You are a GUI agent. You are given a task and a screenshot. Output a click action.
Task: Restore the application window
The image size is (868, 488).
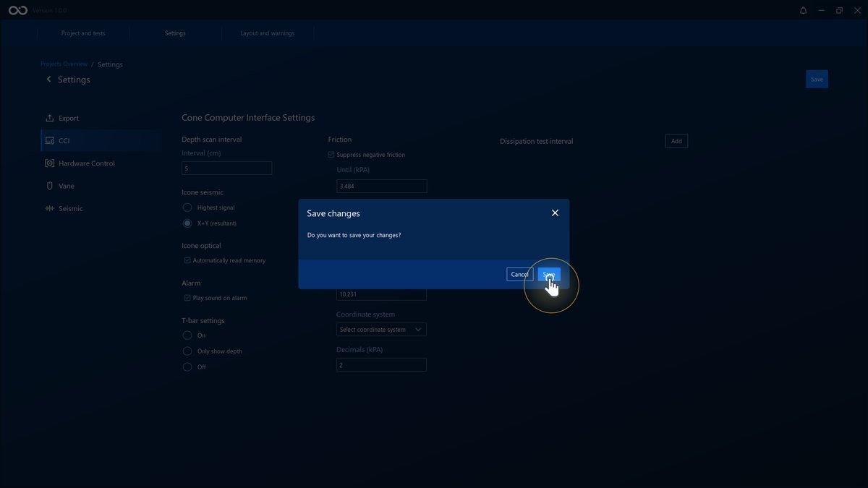(839, 11)
